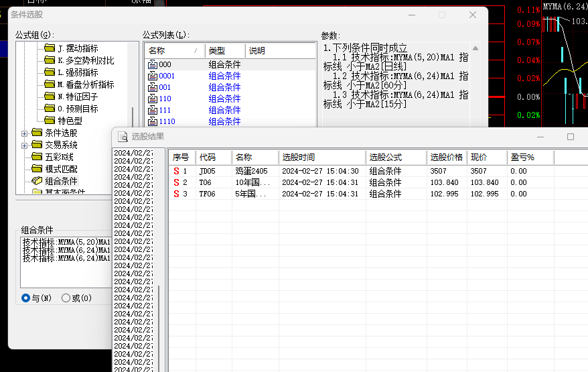Sort results by 盈亏% column
This screenshot has height=372, width=588.
click(530, 158)
